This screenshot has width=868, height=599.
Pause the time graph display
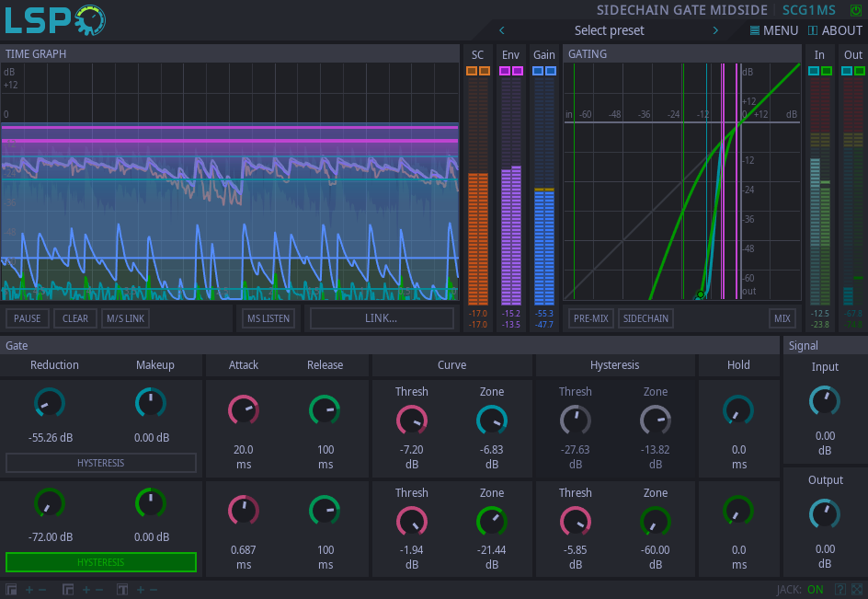27,318
